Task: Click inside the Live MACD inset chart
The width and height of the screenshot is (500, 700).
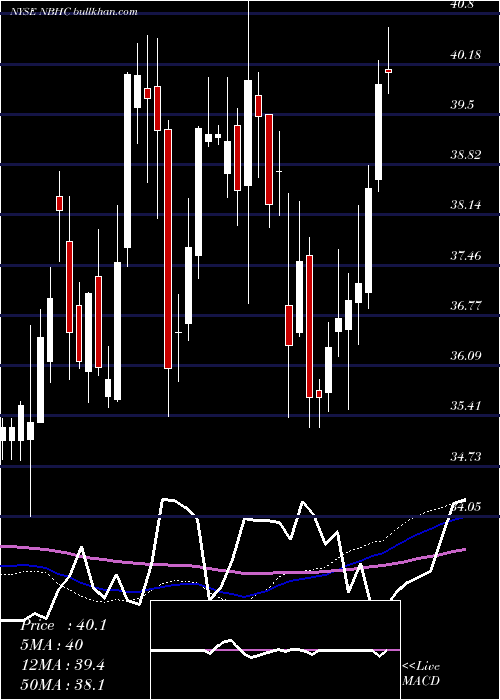Action: 275,650
